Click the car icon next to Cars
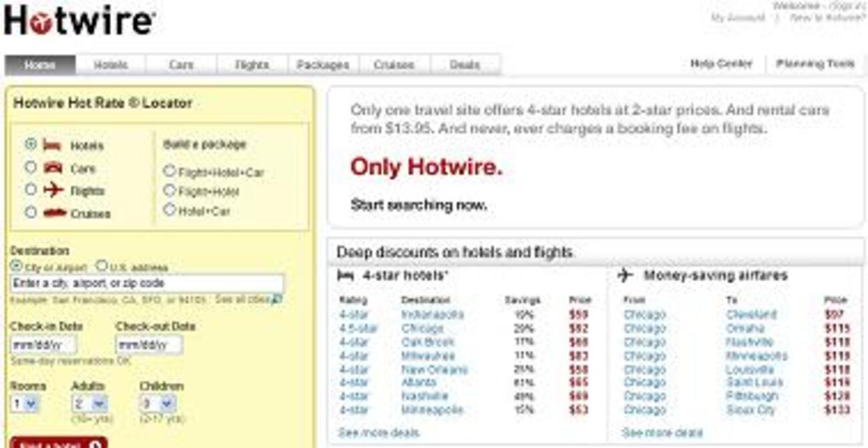868x448 pixels. point(53,168)
